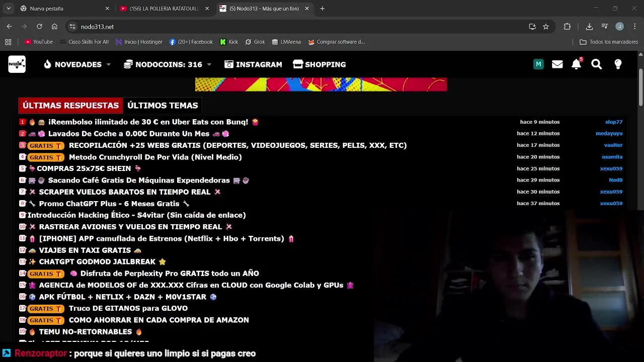Open the browser extensions puzzle icon
The image size is (644, 362).
coord(567,27)
